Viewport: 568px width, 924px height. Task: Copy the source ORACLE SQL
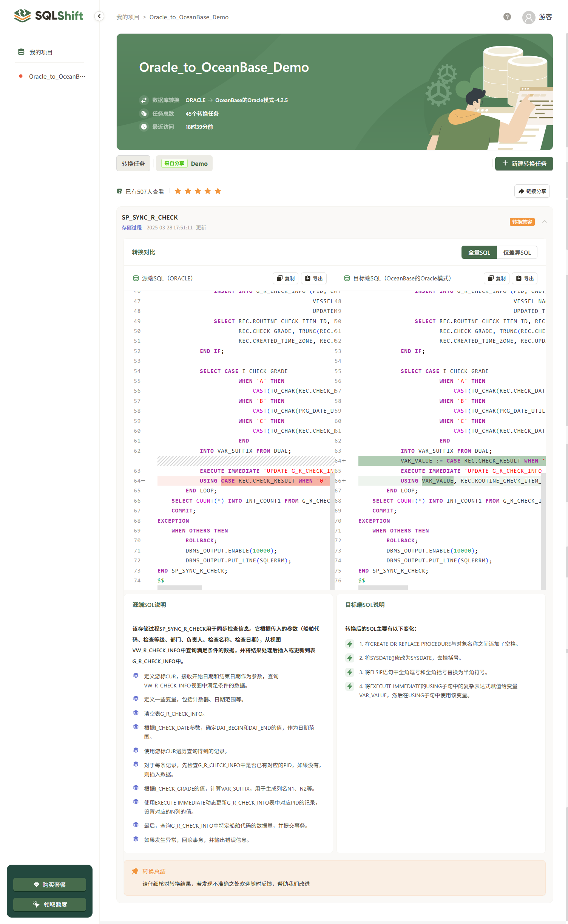286,279
